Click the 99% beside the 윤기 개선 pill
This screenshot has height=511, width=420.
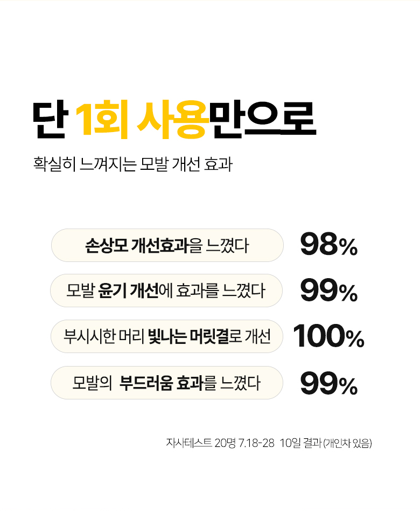(328, 292)
